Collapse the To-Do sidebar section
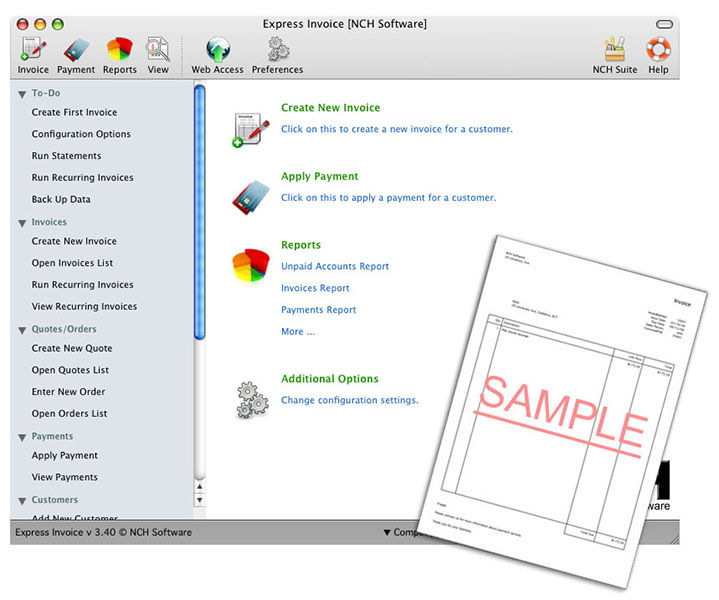 22,93
